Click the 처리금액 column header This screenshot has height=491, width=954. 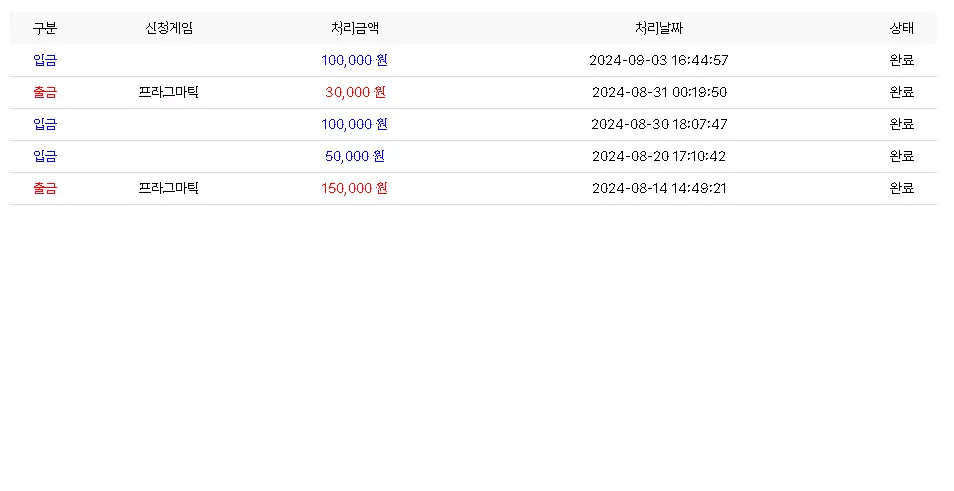point(354,28)
